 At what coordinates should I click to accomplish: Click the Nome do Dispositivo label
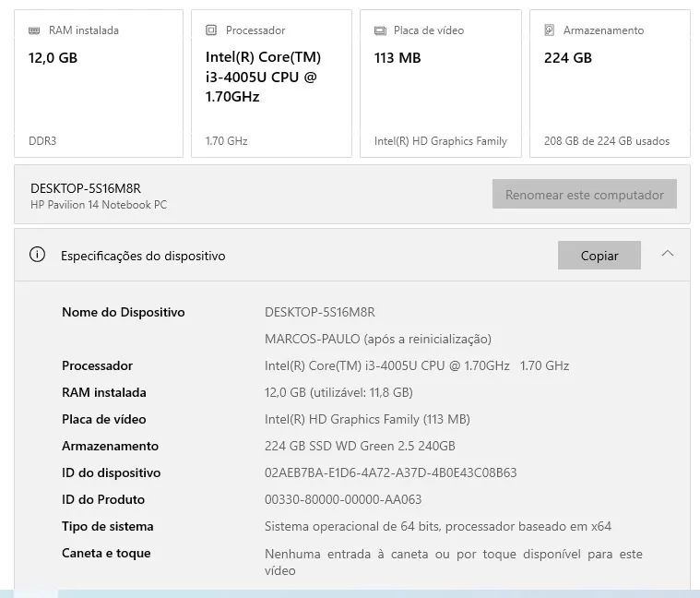click(124, 312)
